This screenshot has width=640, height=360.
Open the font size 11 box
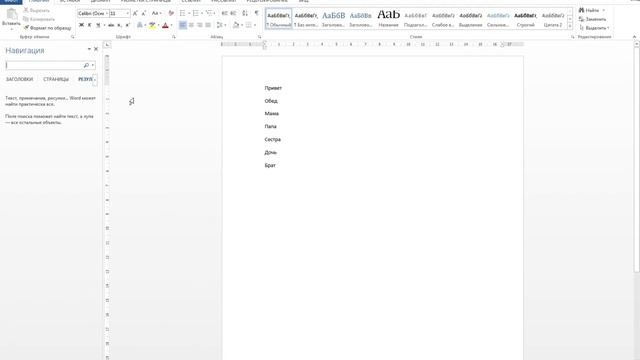click(120, 13)
